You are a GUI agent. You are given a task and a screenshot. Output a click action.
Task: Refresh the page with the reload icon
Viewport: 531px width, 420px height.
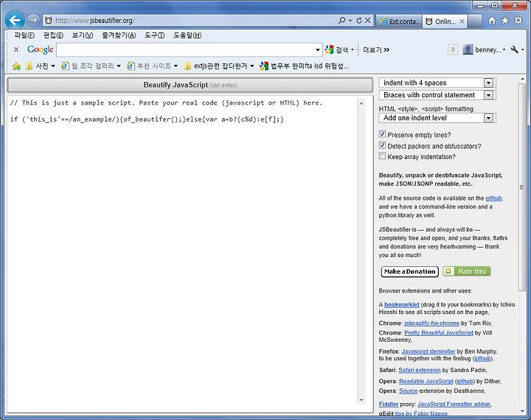tap(359, 21)
